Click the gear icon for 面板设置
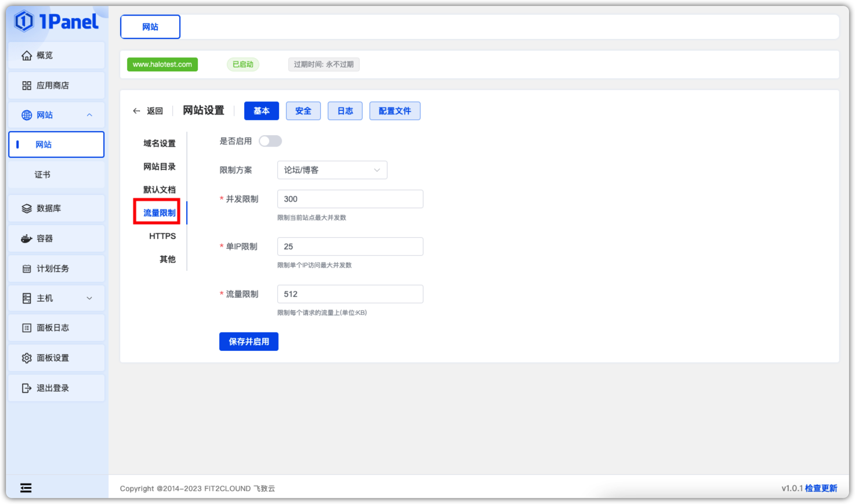This screenshot has height=504, width=855. [x=27, y=358]
